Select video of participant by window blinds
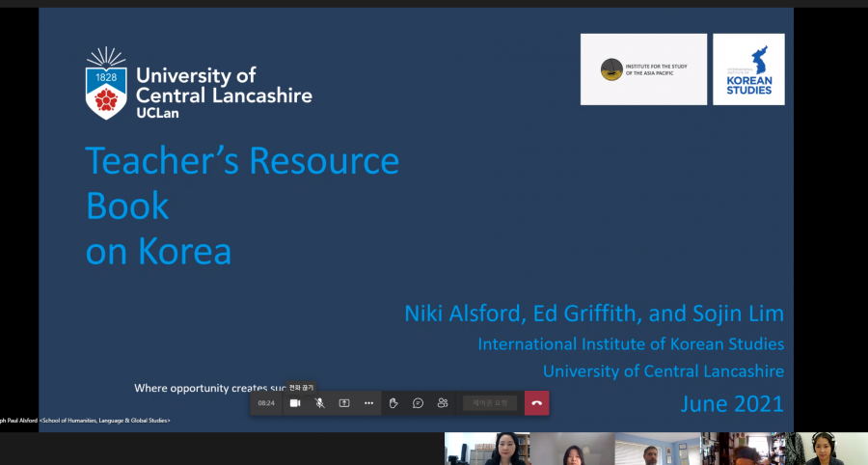The width and height of the screenshot is (868, 465). coord(657,449)
